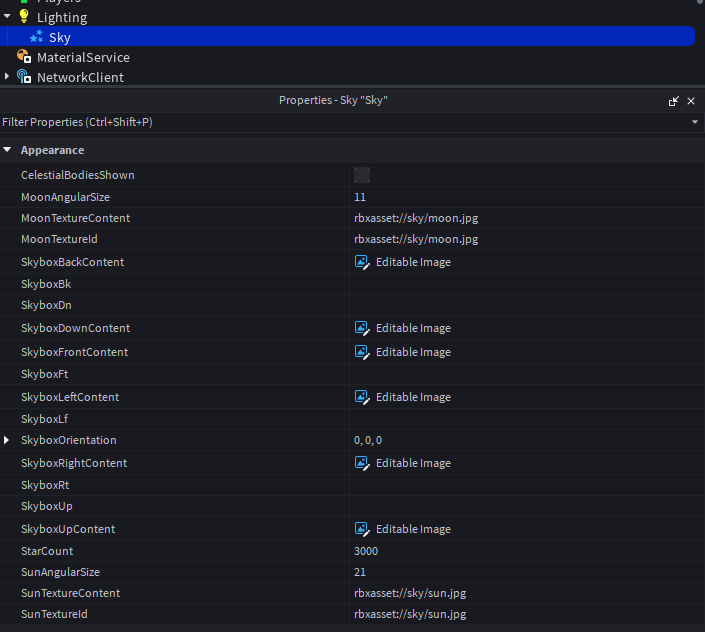Viewport: 705px width, 632px height.
Task: Click the MoonAngularSize property name
Action: [65, 197]
